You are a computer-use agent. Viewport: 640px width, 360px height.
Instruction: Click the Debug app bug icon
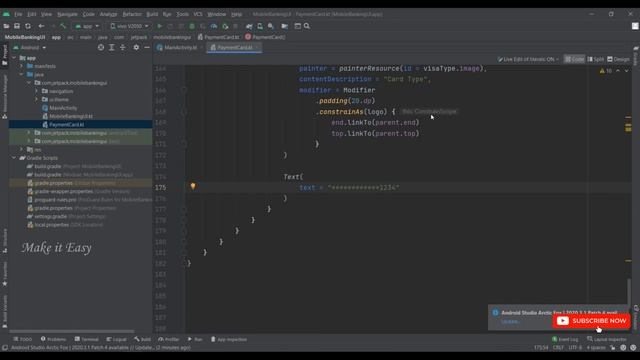point(192,26)
